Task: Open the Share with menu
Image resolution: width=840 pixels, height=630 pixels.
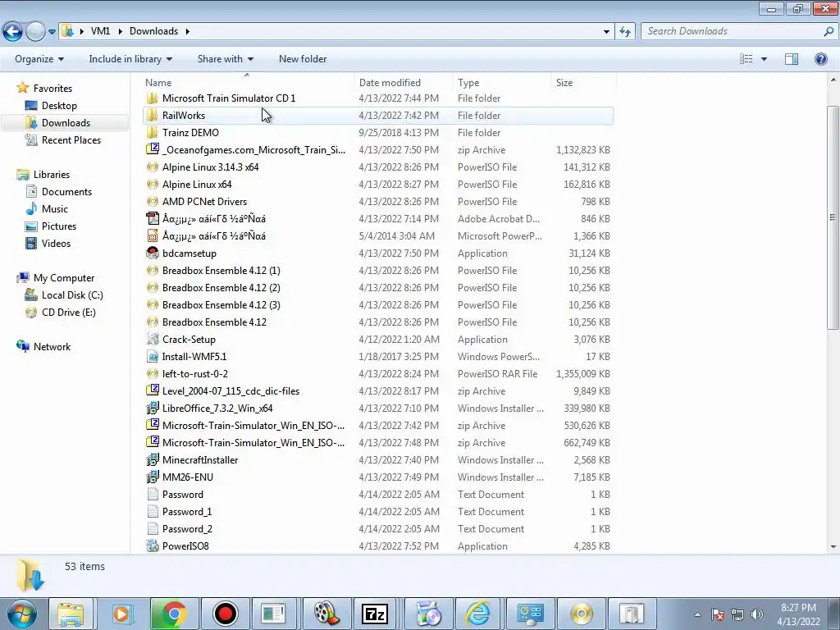Action: pos(225,59)
